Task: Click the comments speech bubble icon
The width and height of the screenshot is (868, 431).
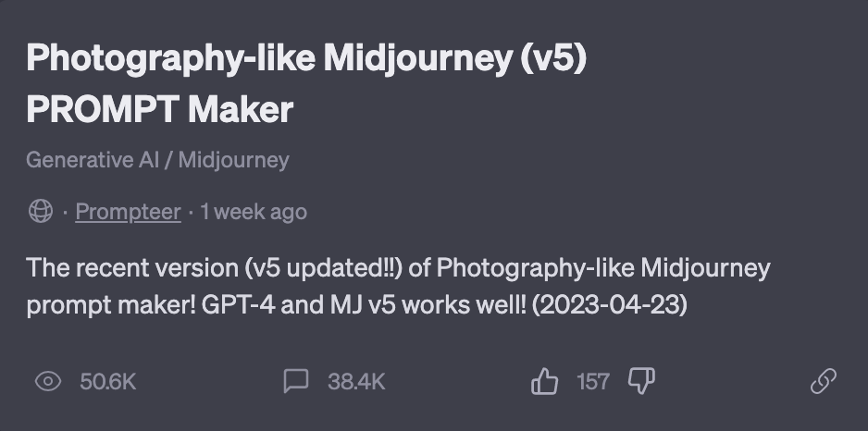Action: click(x=295, y=381)
